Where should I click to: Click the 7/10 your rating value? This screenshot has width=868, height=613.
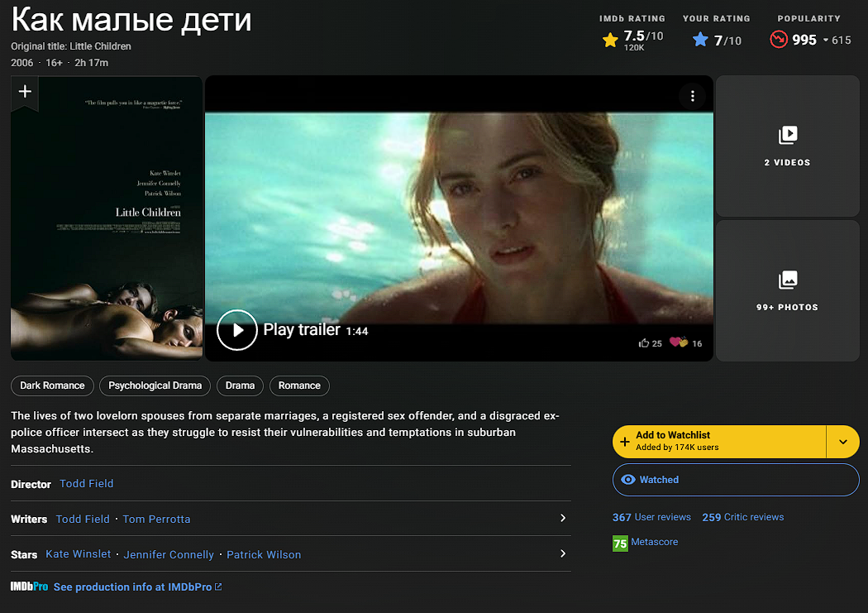click(727, 41)
